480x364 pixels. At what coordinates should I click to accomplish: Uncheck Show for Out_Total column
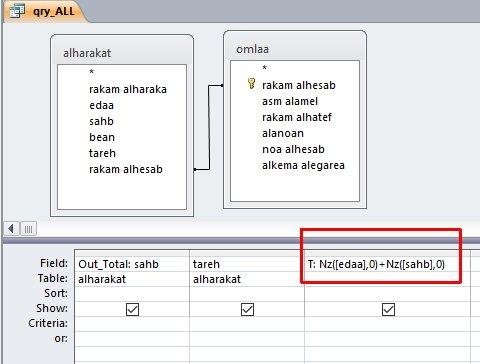[132, 310]
